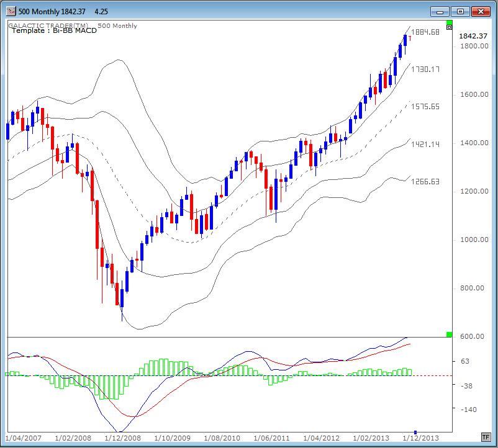Click the 1400.00 price axis label
Viewport: 498px width, 448px height.
click(x=474, y=143)
